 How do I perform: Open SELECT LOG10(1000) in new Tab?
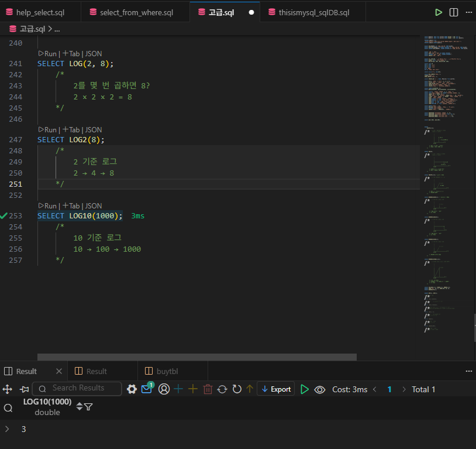(x=71, y=206)
